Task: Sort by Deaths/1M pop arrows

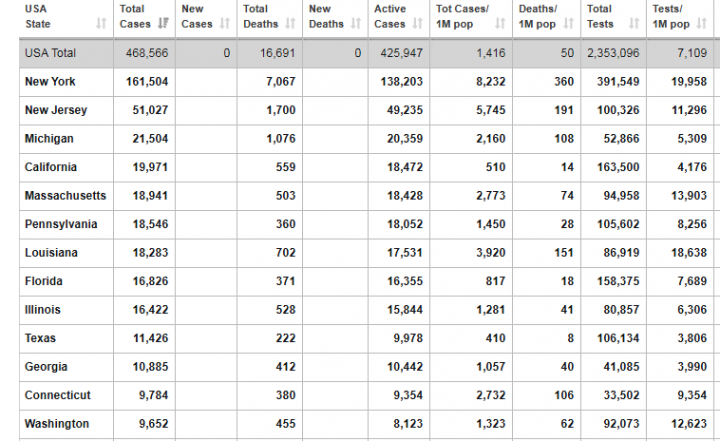Action: pyautogui.click(x=568, y=23)
